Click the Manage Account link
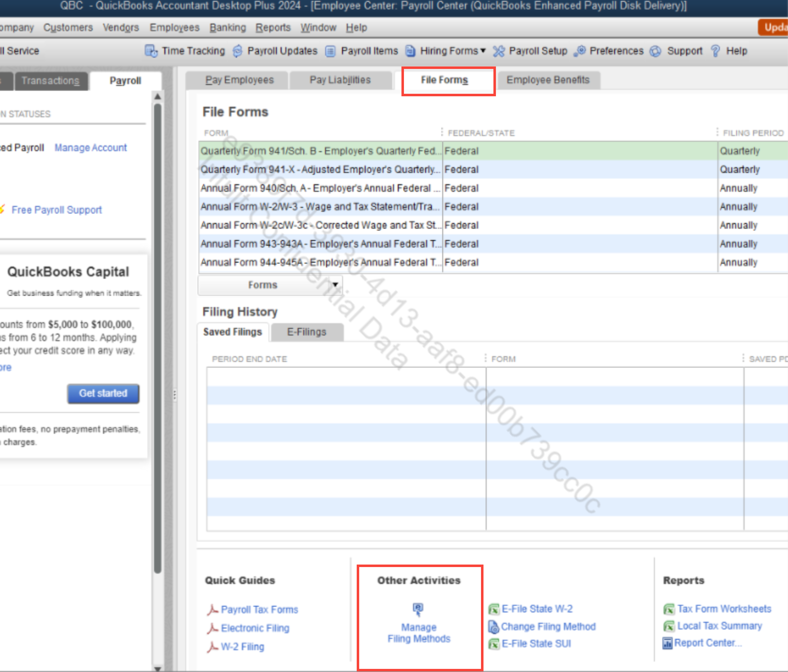The height and width of the screenshot is (672, 788). point(90,148)
